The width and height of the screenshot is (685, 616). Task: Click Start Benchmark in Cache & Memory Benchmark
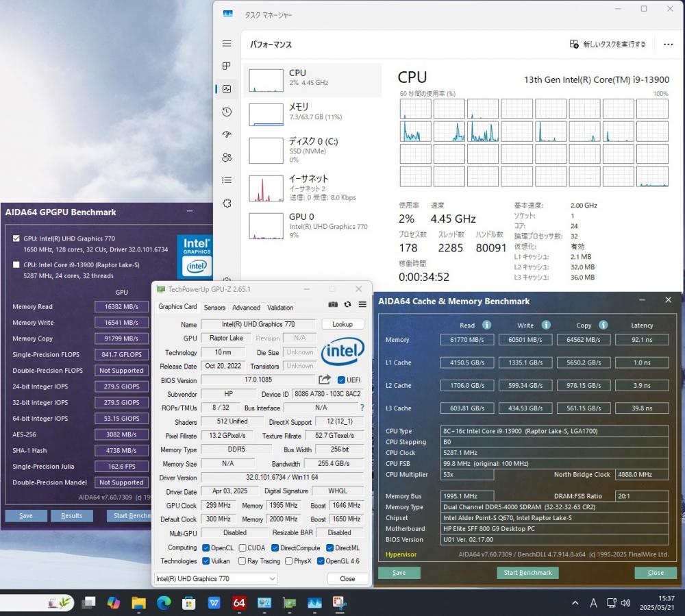(527, 573)
